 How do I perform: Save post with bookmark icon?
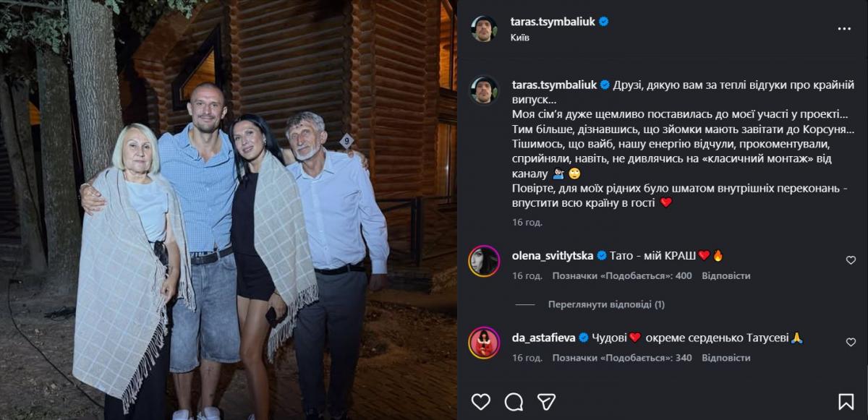click(846, 402)
